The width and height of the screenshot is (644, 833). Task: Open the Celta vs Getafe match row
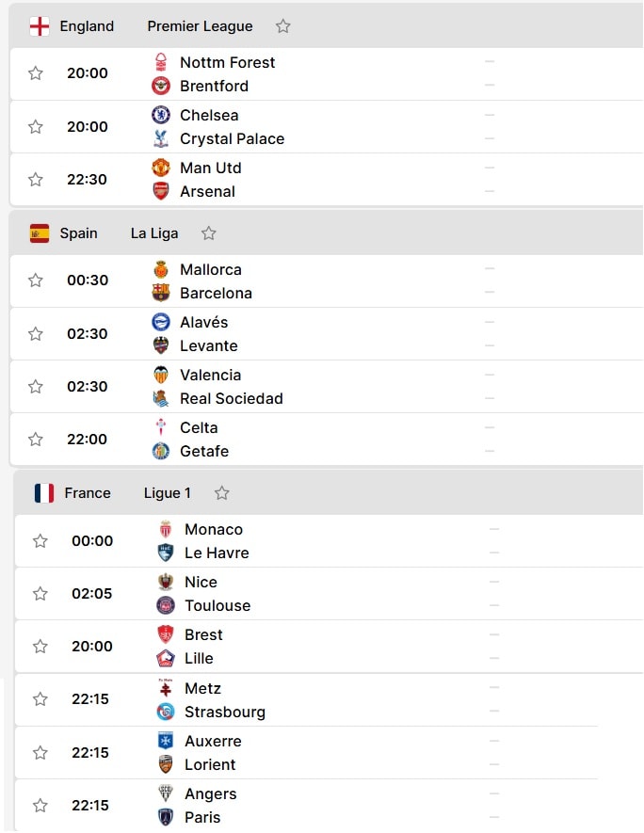click(327, 440)
